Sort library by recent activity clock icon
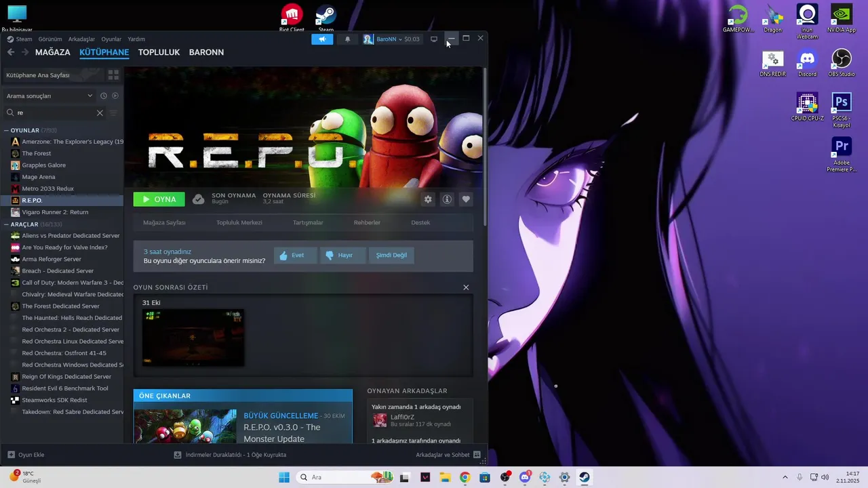Viewport: 868px width, 488px height. pyautogui.click(x=104, y=96)
